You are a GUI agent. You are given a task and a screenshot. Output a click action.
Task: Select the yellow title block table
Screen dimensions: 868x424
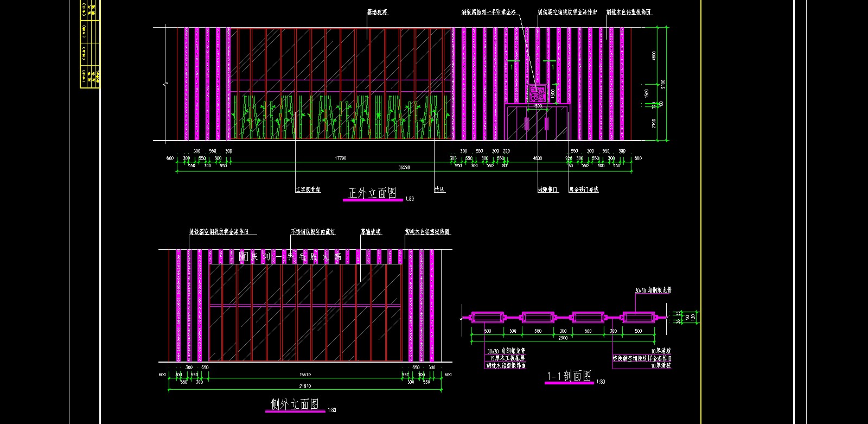pyautogui.click(x=90, y=43)
